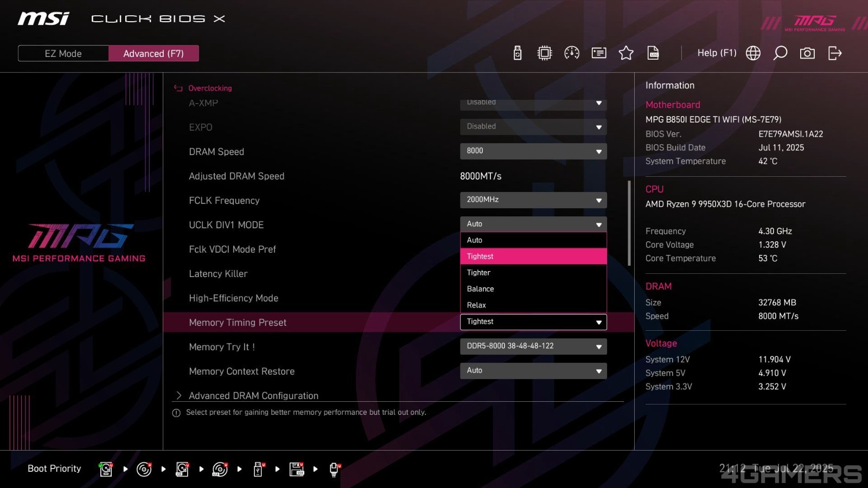The image size is (868, 488).
Task: Click the back arrow beside Overclocking
Action: click(x=178, y=88)
